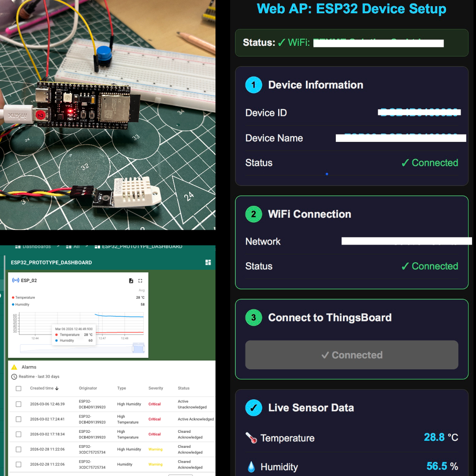476x476 pixels.
Task: Click the ESP32 breadboard photo
Action: (x=108, y=115)
